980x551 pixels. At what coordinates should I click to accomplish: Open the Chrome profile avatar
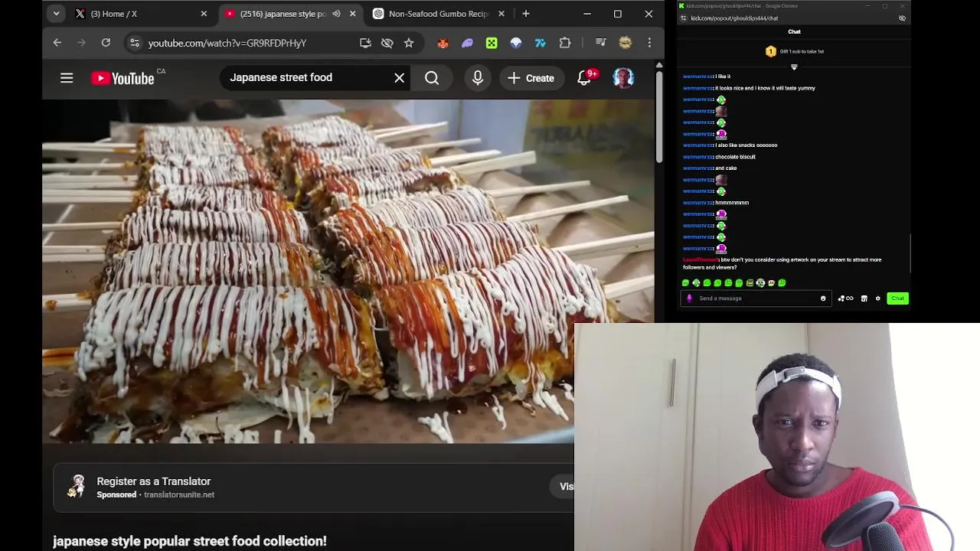(x=625, y=43)
